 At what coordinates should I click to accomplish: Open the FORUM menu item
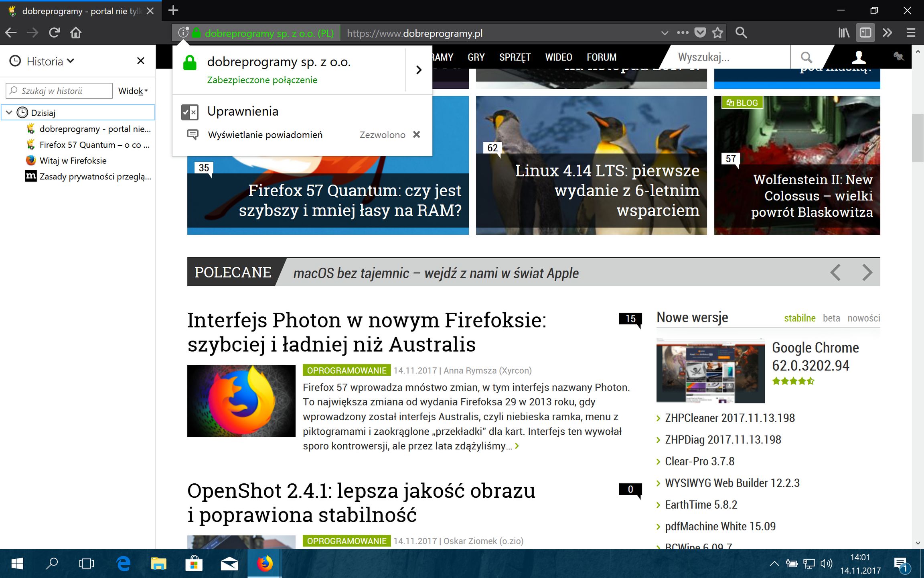coord(601,57)
